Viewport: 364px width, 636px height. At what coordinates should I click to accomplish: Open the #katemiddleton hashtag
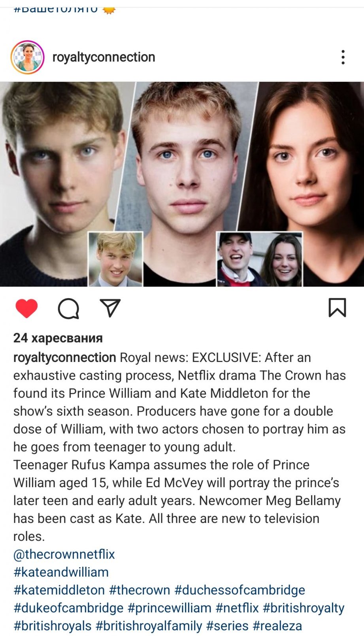[x=59, y=590]
